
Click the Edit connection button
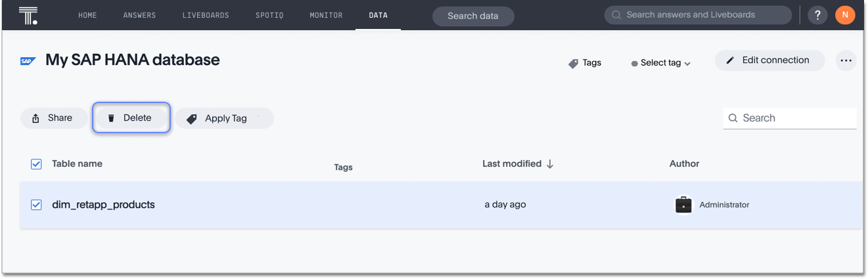click(769, 60)
